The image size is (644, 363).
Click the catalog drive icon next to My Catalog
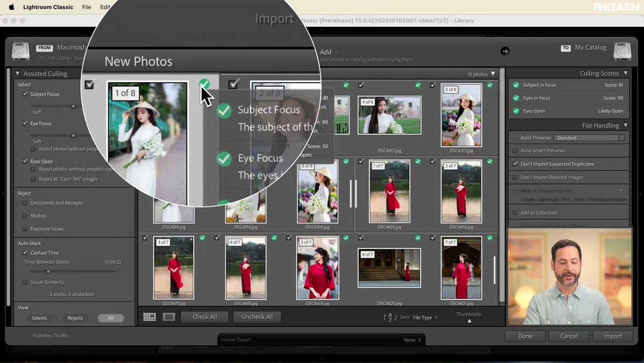pyautogui.click(x=622, y=52)
